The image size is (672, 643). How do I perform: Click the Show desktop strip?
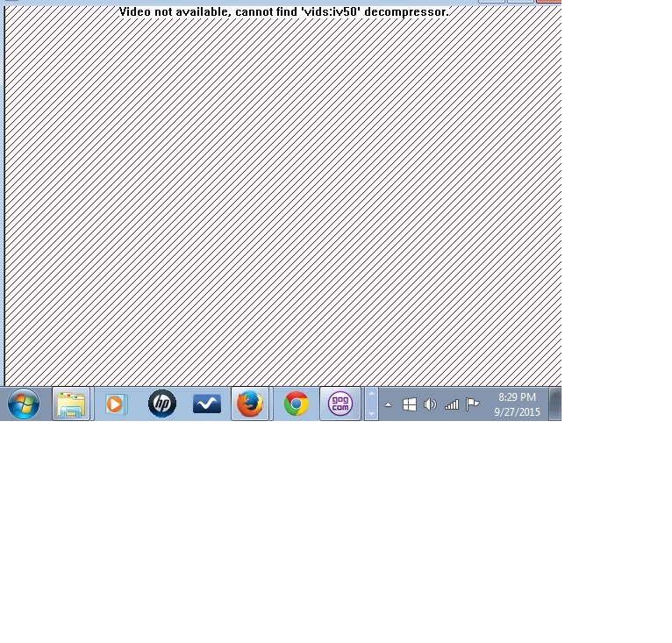point(555,404)
